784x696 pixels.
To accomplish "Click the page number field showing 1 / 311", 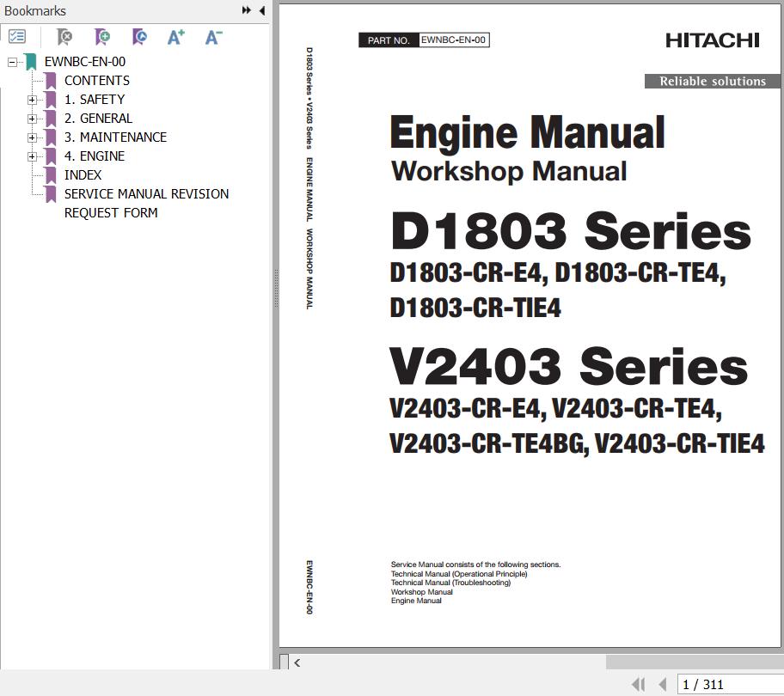I will [730, 685].
